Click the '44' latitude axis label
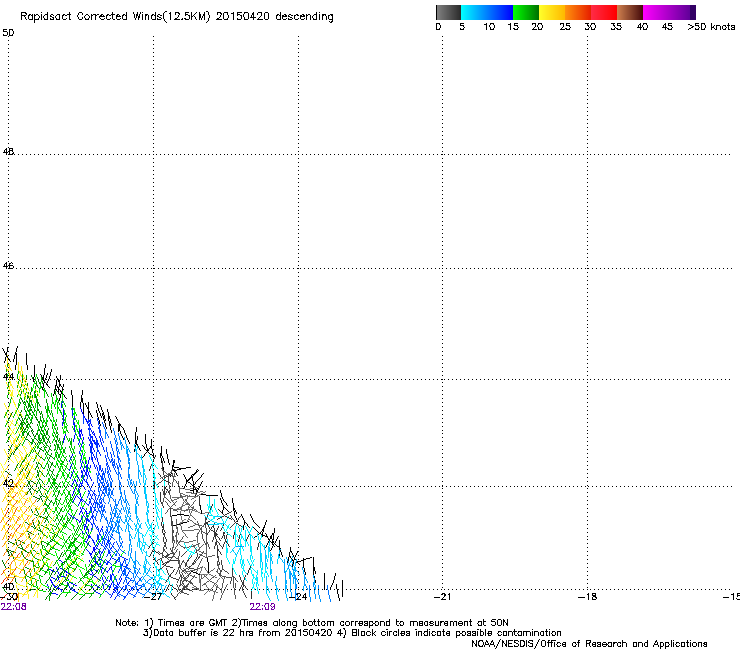This screenshot has width=740, height=650. (8, 377)
